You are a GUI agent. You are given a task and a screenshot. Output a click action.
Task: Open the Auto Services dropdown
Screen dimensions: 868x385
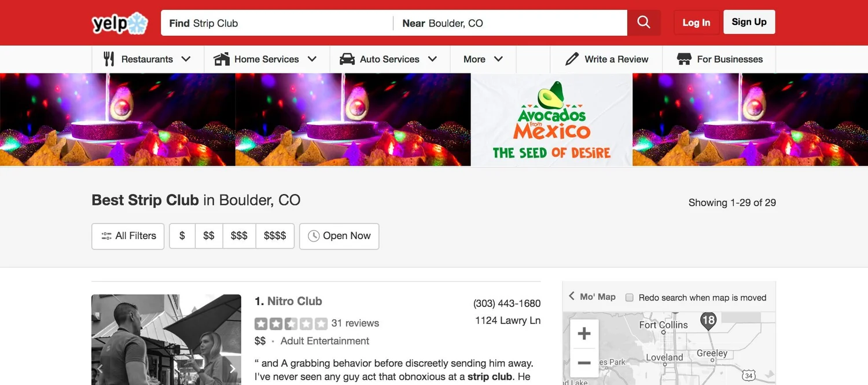pos(390,59)
